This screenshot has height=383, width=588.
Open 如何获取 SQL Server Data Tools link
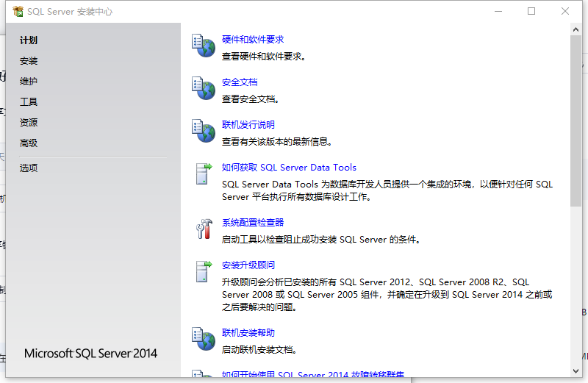click(289, 168)
